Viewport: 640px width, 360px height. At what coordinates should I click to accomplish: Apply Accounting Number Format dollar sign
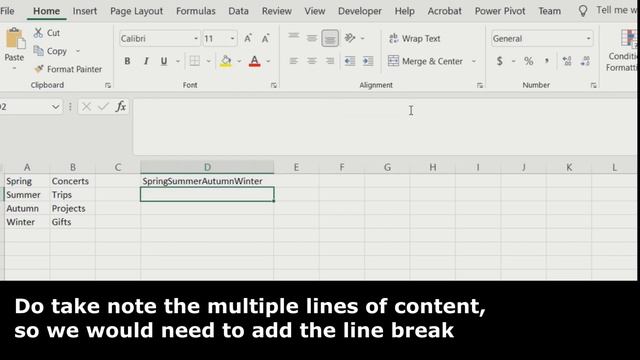(500, 61)
